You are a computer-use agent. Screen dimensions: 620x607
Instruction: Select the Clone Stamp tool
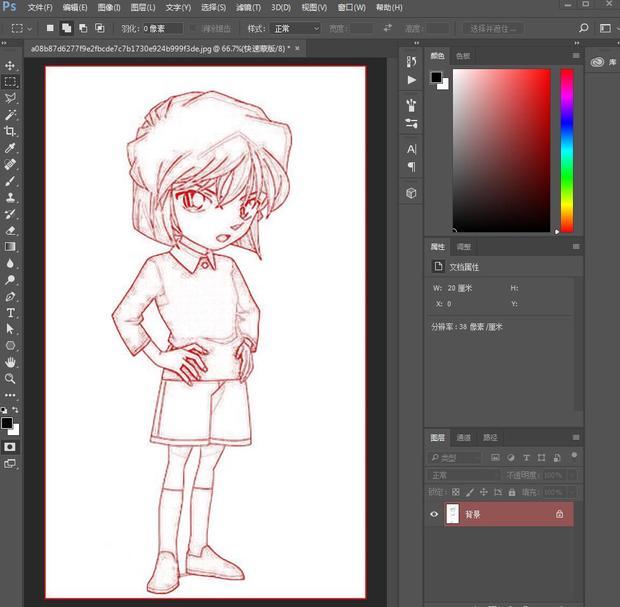10,197
